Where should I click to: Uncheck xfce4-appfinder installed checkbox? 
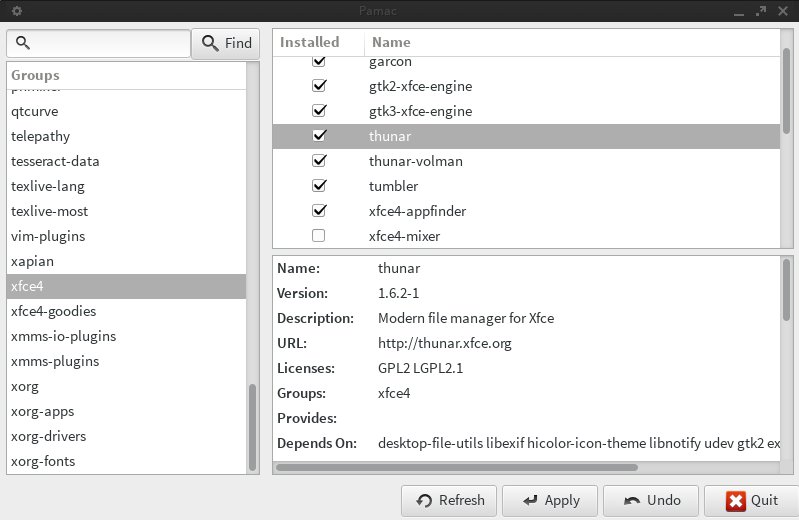[x=318, y=211]
